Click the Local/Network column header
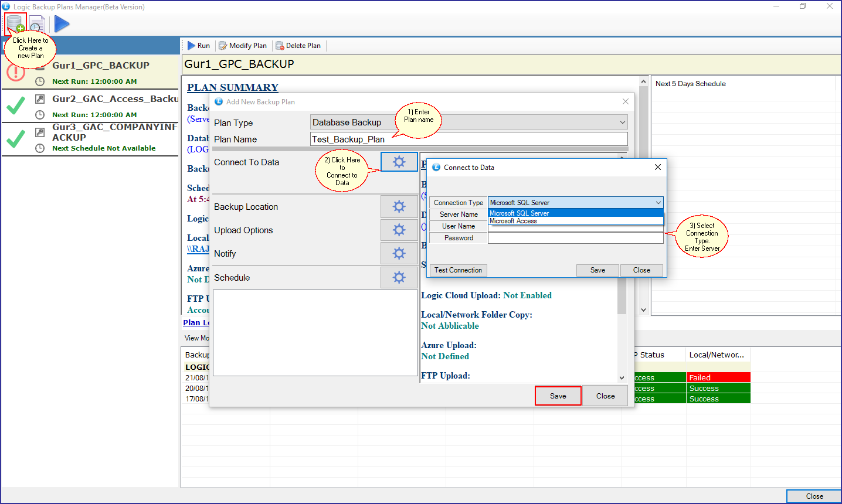 (x=718, y=355)
